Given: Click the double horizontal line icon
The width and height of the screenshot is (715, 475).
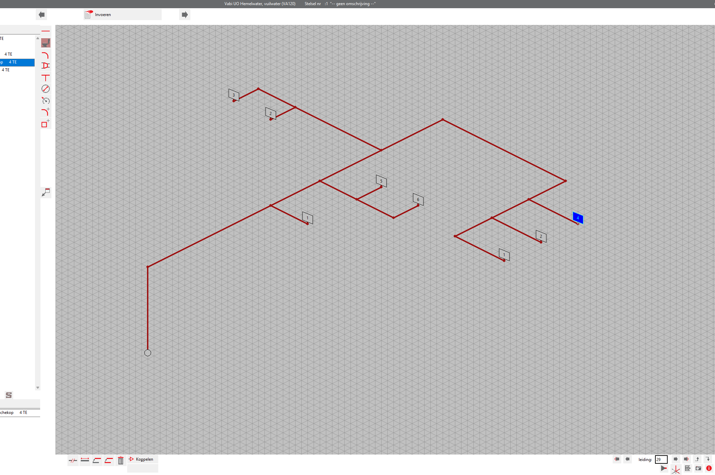Looking at the screenshot, I should point(85,460).
